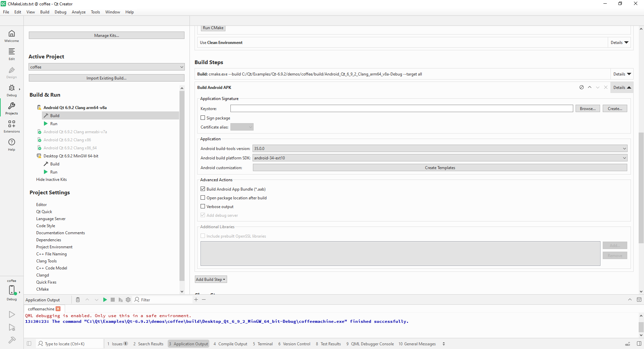Switch to the Compile Output pane
This screenshot has height=349, width=644.
click(x=230, y=344)
